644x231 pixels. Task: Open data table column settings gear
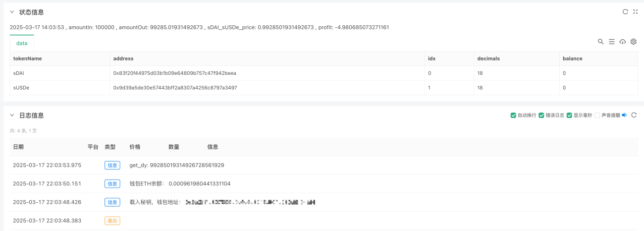(x=634, y=42)
